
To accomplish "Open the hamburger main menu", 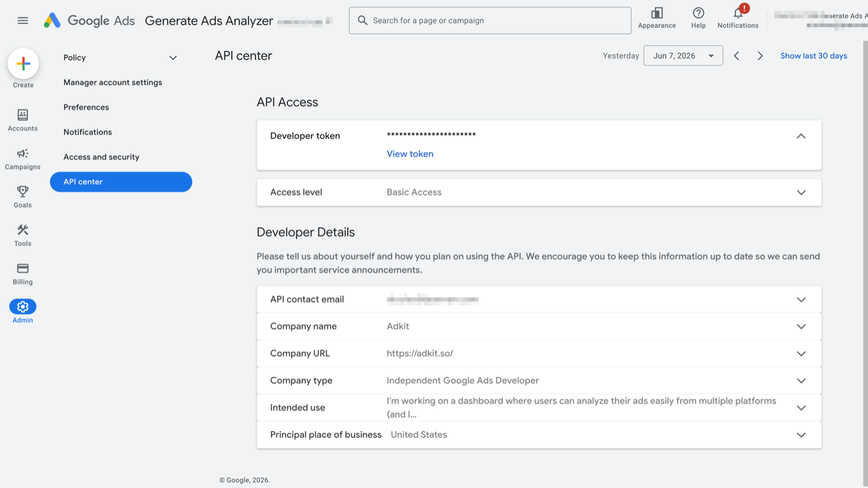I will 23,20.
